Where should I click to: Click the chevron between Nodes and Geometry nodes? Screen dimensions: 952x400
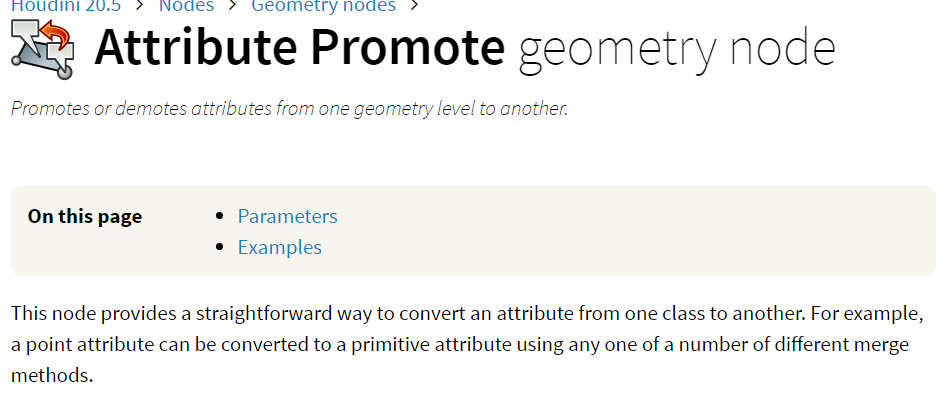click(x=233, y=6)
